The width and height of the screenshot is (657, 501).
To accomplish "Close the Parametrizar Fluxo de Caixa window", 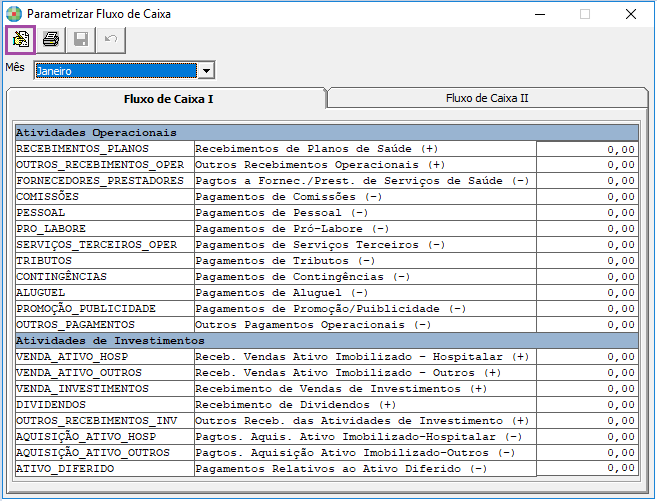I will click(x=632, y=14).
